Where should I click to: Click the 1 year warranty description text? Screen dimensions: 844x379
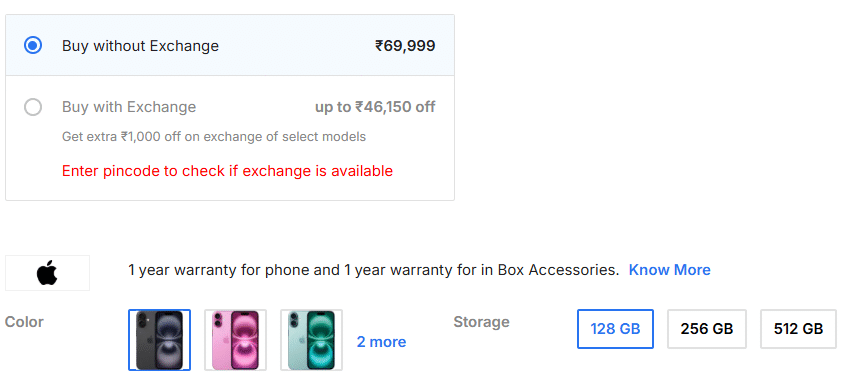(x=374, y=270)
